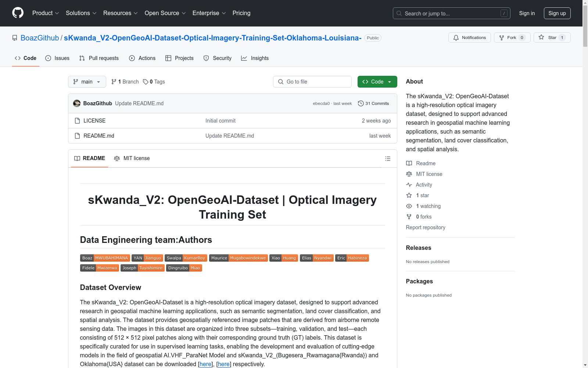Click the Activity pulse icon
This screenshot has height=368, width=588.
(x=409, y=185)
